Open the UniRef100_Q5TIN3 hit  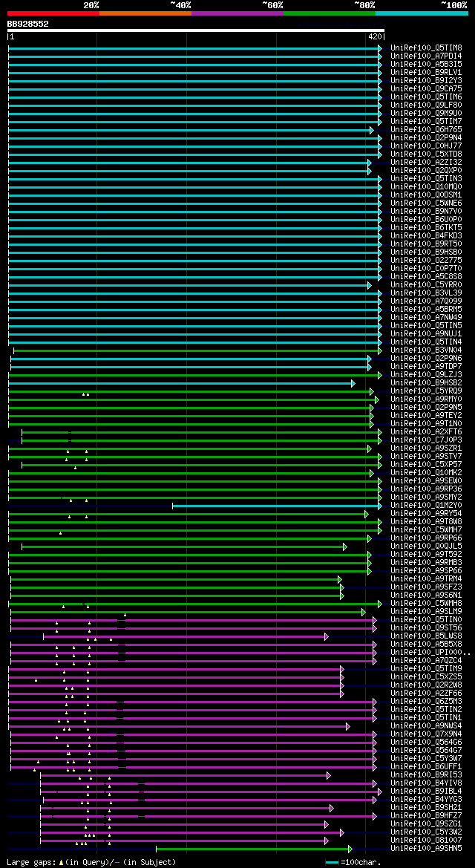point(426,179)
